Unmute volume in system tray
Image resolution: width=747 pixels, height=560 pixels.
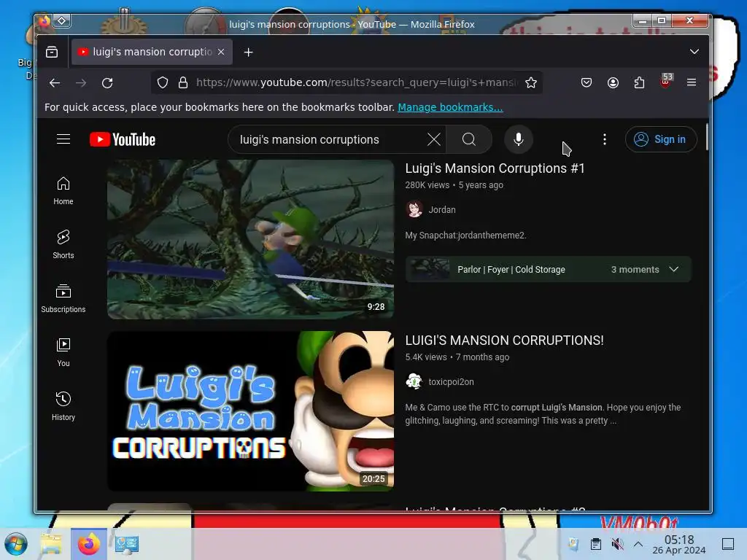(x=617, y=544)
